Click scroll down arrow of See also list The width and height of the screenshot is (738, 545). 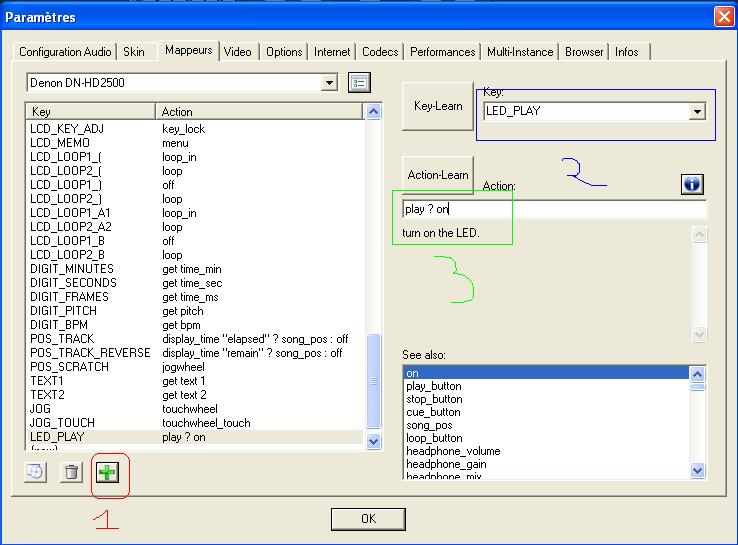coord(698,469)
